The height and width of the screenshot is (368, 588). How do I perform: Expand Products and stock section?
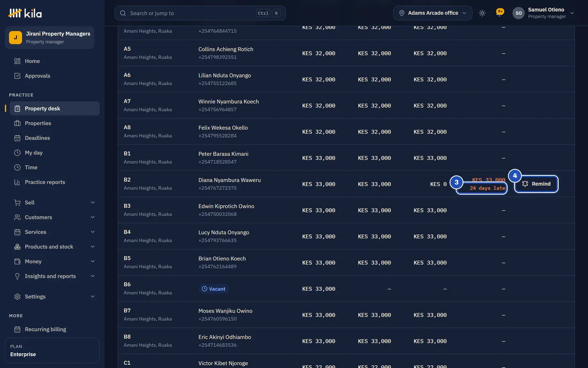point(55,247)
